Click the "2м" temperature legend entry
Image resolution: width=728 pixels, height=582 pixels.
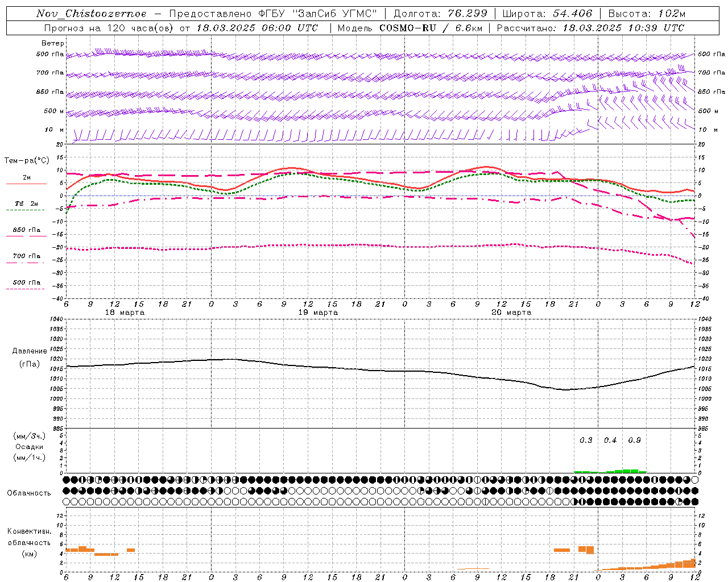coord(27,178)
